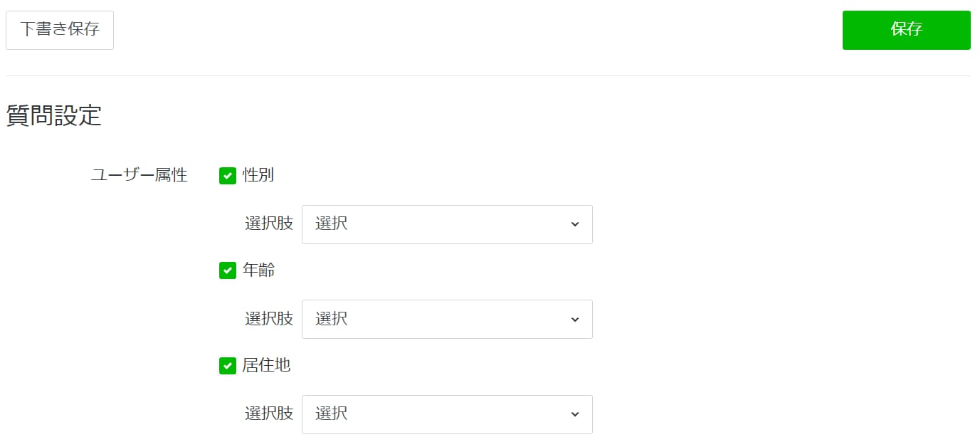Click the green 保存 button

[x=906, y=30]
